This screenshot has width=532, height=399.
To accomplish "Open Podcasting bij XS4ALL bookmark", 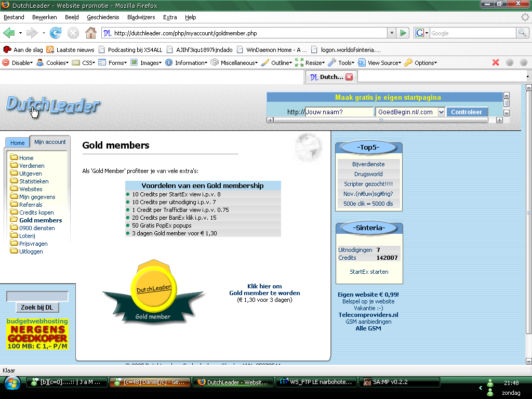I will tap(130, 50).
